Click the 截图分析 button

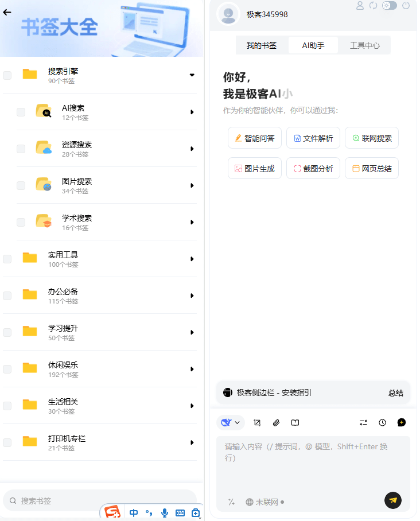pyautogui.click(x=313, y=168)
